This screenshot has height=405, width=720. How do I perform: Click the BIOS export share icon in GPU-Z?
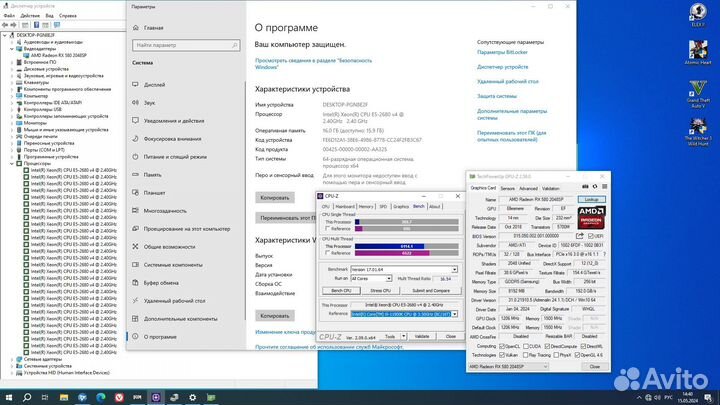[580, 236]
